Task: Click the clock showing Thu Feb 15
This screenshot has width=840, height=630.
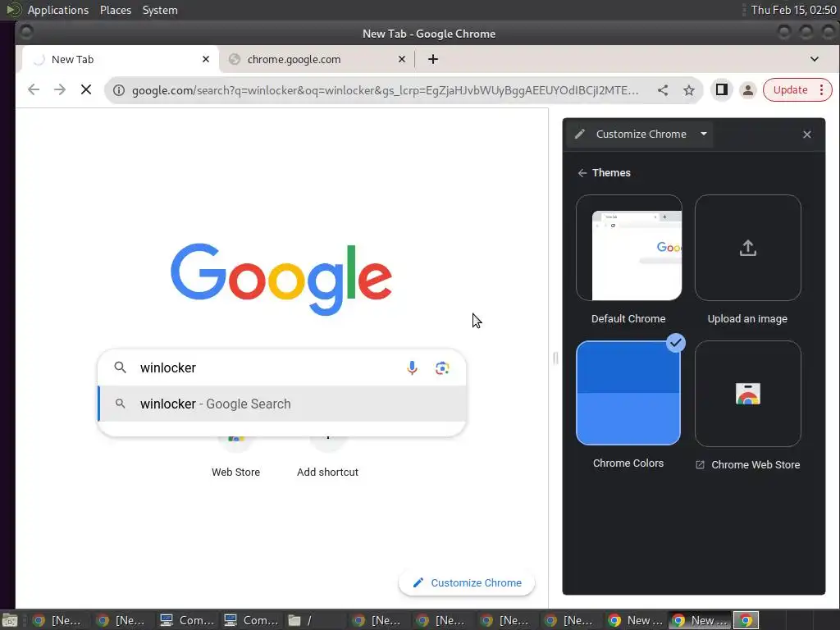Action: click(793, 10)
